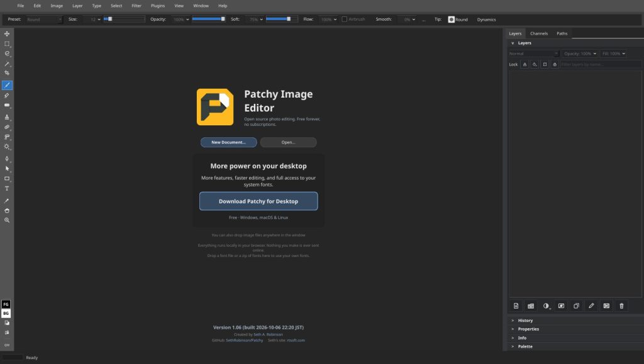Image resolution: width=644 pixels, height=364 pixels.
Task: Click the new group folder icon
Action: (531, 306)
